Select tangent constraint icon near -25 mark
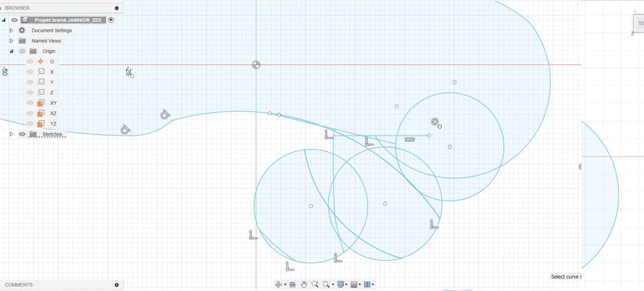Screen dimensions: 644x291 pos(125,130)
